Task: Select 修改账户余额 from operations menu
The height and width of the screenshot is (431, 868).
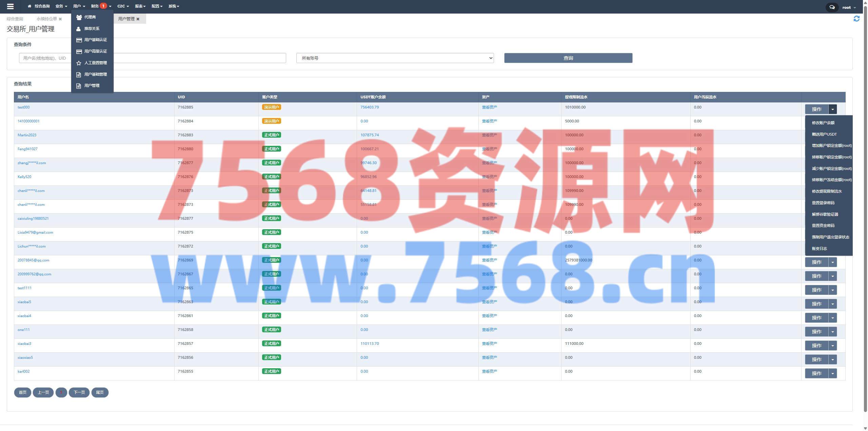Action: click(x=823, y=123)
